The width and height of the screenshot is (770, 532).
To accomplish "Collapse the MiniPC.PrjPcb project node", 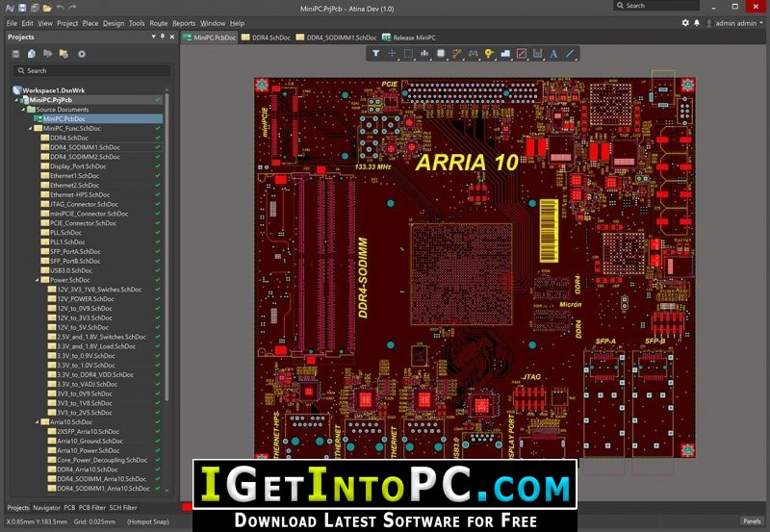I will [x=16, y=100].
